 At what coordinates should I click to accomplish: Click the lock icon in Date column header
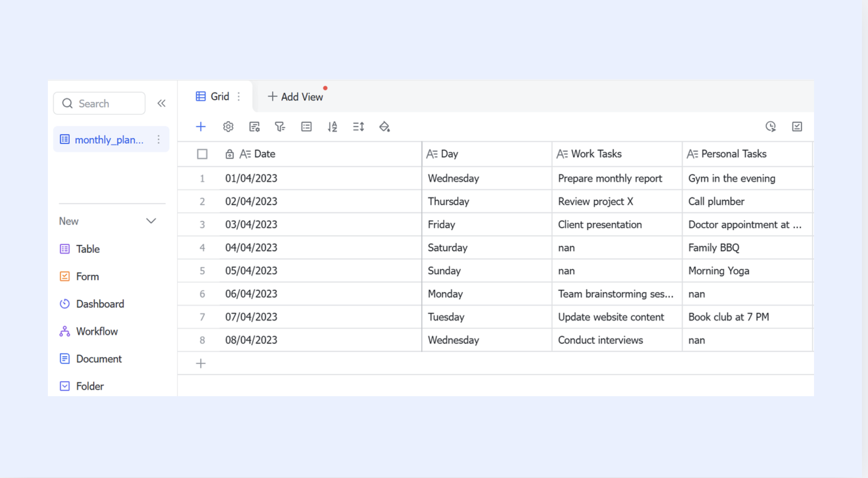pyautogui.click(x=230, y=154)
